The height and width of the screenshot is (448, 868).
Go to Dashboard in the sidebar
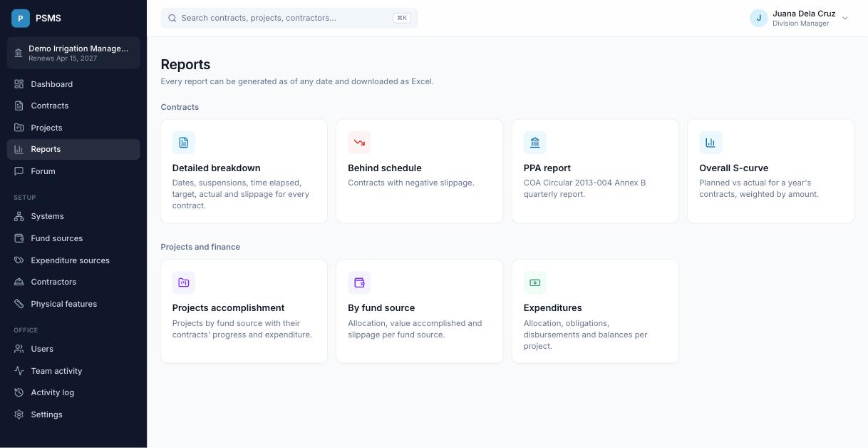click(x=73, y=84)
